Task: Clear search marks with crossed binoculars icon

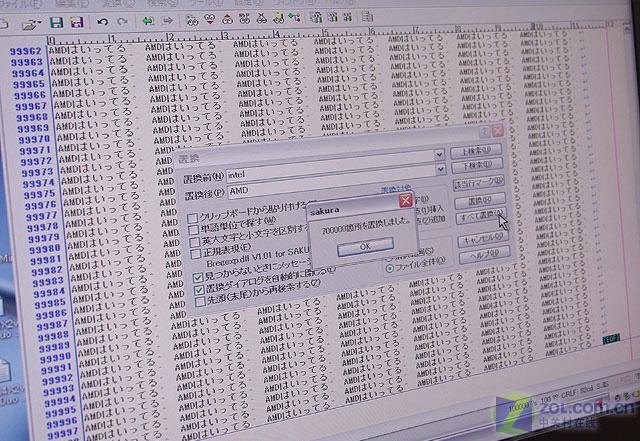Action: pos(261,18)
